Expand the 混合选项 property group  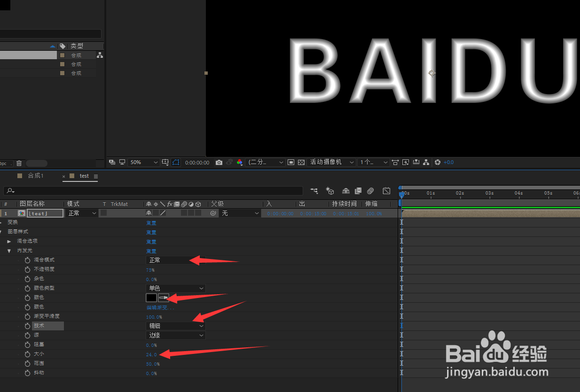[9, 241]
